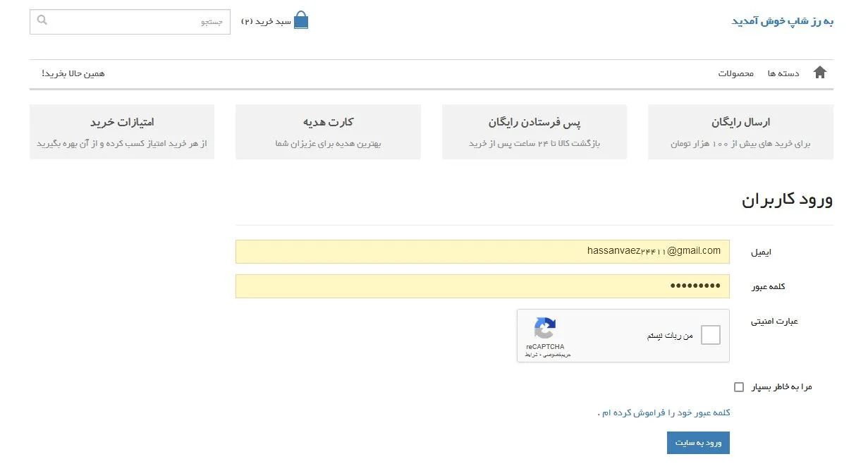Click into the 'جستجو' search box
This screenshot has width=868, height=471.
point(134,22)
